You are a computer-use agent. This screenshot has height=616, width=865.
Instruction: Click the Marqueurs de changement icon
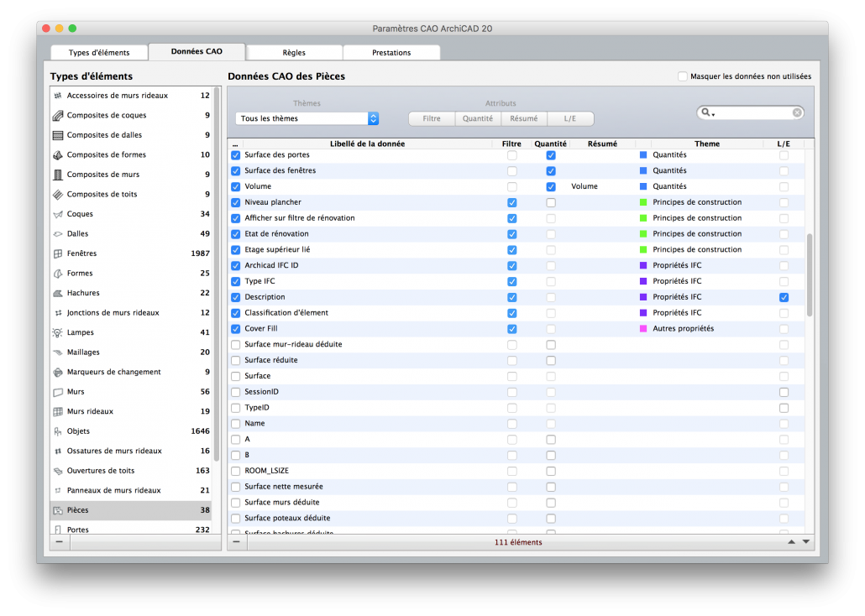[58, 373]
